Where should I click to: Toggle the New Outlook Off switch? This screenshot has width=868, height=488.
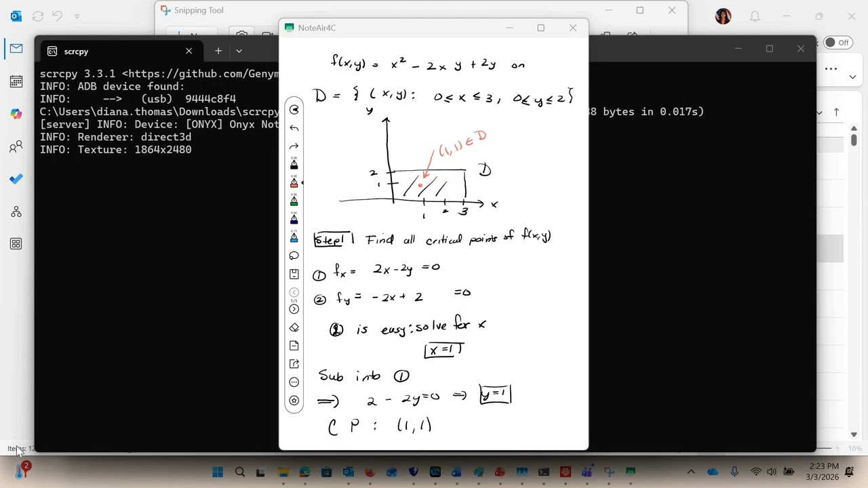point(838,42)
